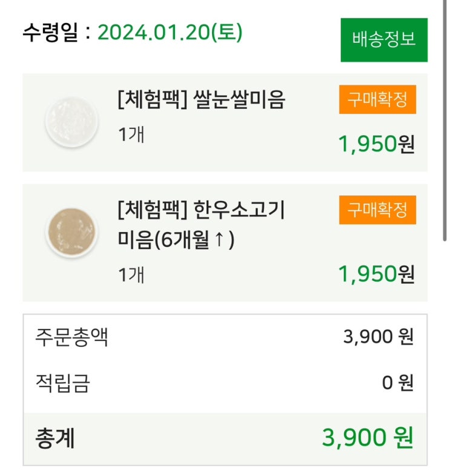Select the 1,950원 price of 한우소고기 미음

[376, 274]
